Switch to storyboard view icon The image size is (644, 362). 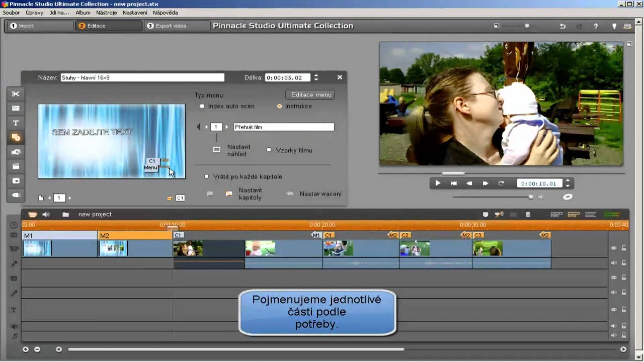556,215
